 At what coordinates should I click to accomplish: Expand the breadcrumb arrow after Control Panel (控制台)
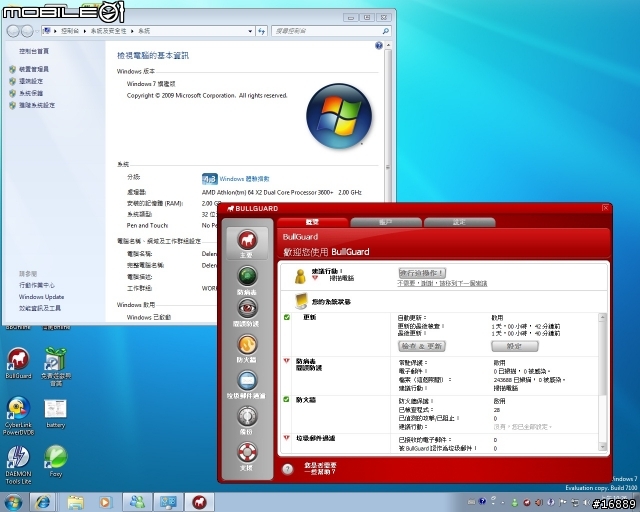coord(84,31)
